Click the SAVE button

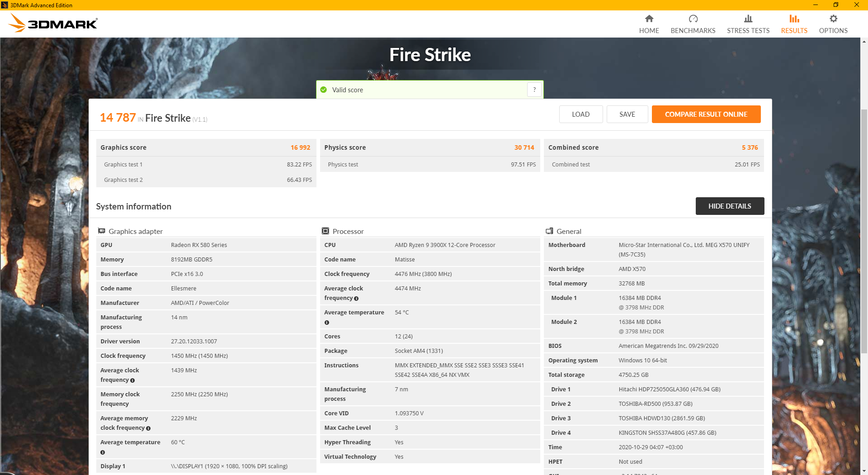coord(627,114)
